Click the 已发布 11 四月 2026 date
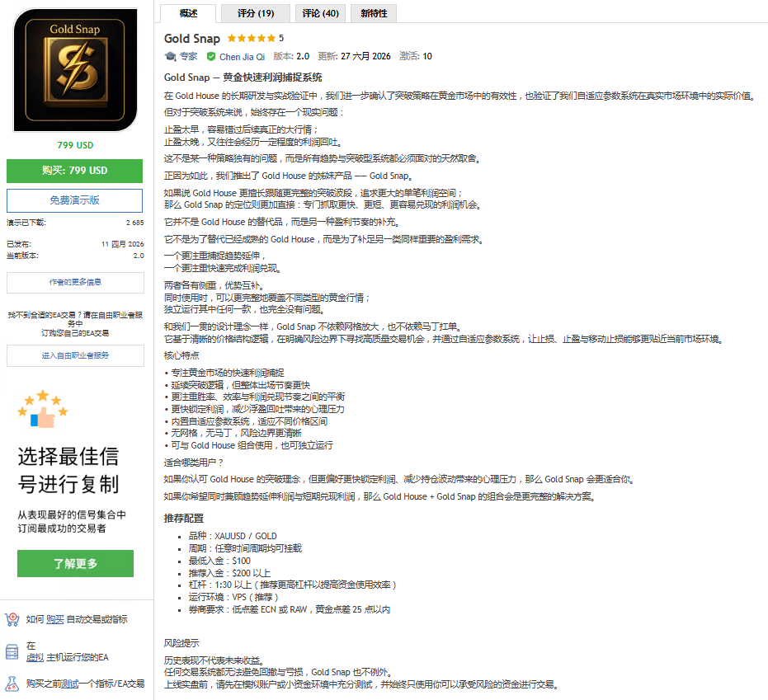Image resolution: width=768 pixels, height=700 pixels. click(75, 244)
